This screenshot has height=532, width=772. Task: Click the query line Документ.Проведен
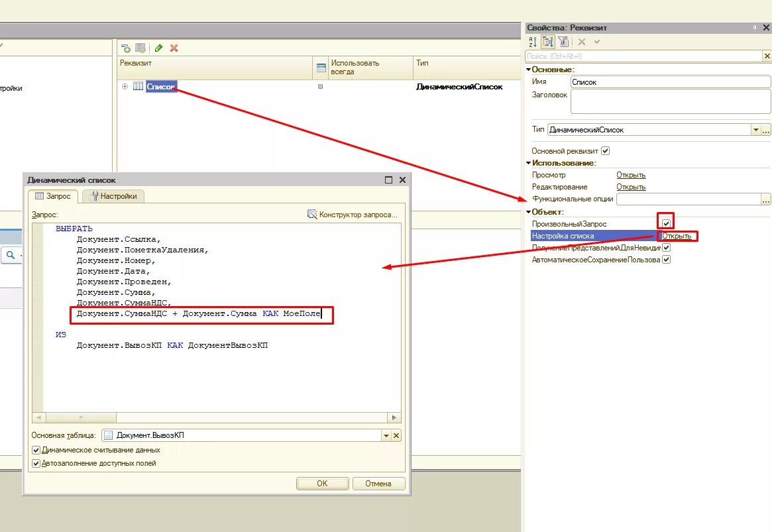pos(123,282)
